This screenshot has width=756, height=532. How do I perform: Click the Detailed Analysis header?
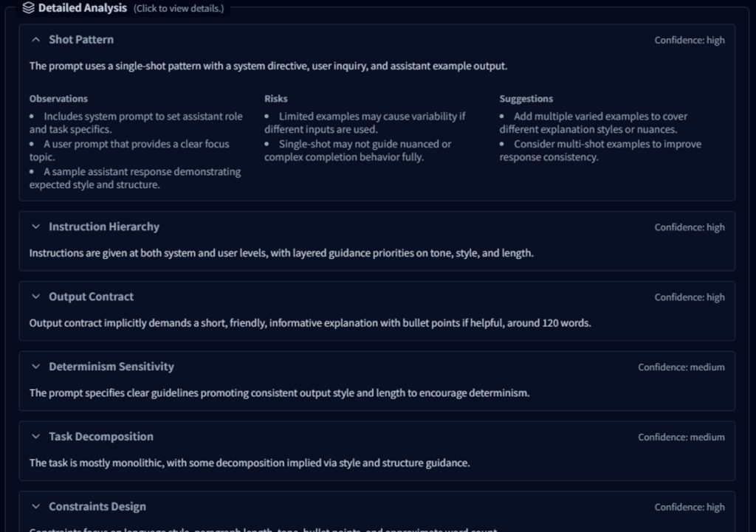(x=83, y=9)
